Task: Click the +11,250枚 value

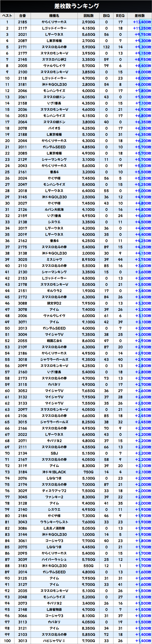Action: tap(142, 28)
